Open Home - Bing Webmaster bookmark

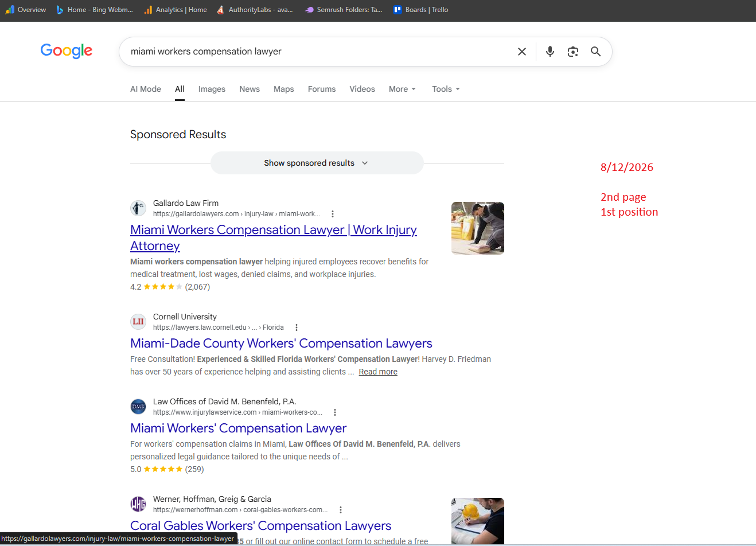click(94, 10)
